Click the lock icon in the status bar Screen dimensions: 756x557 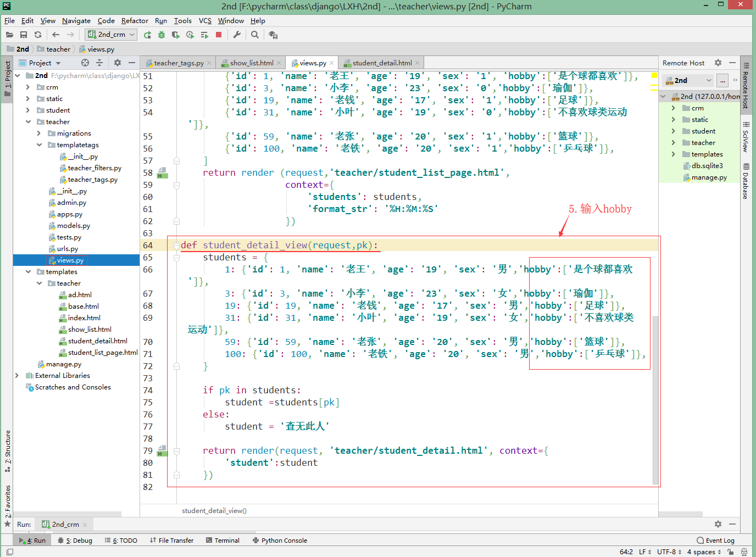click(730, 552)
